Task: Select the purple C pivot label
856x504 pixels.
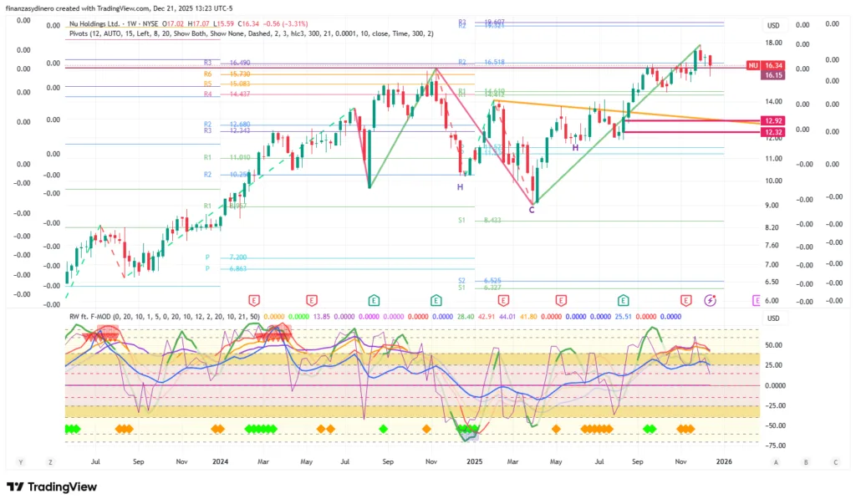Action: [531, 210]
